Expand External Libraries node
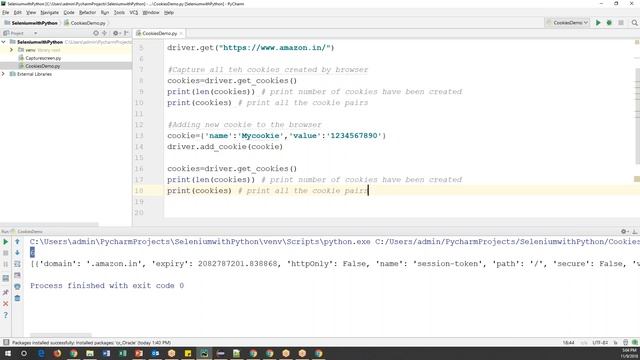 coord(4,74)
